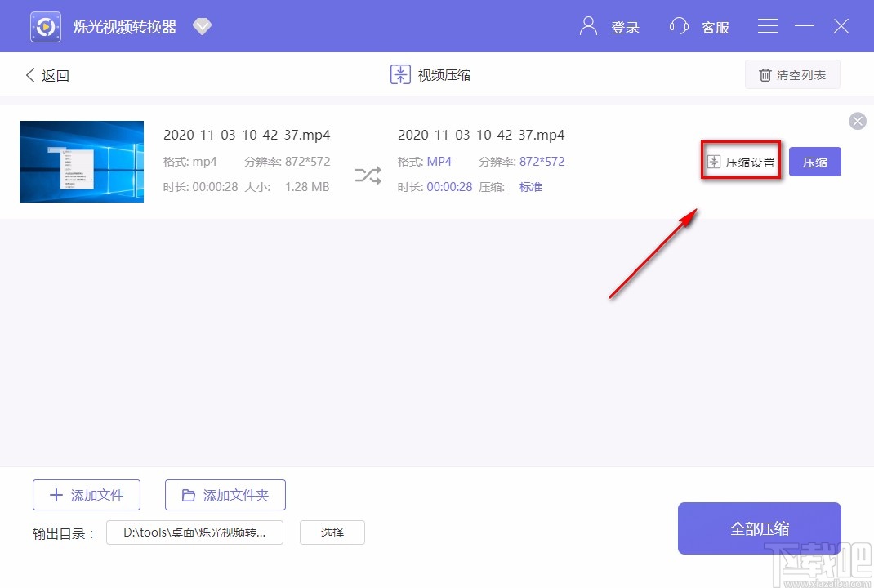Click the VIP diamond icon in title bar
Viewport: 874px width, 588px height.
(202, 25)
